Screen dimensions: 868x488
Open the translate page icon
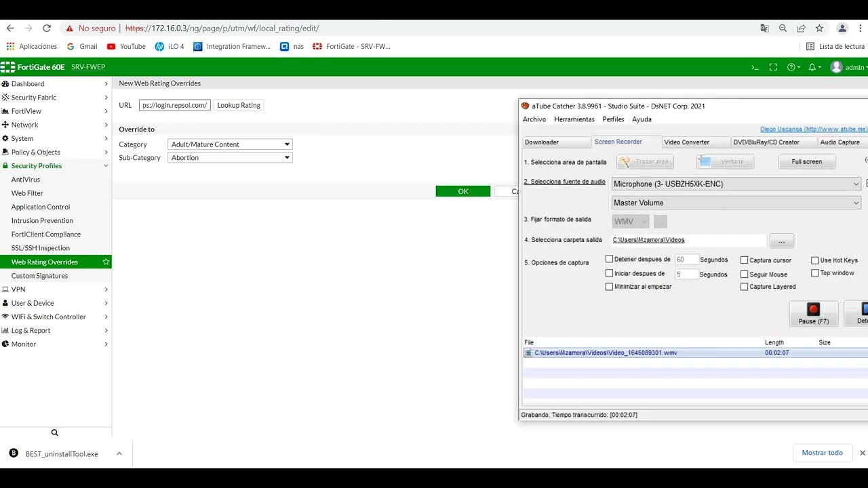764,28
